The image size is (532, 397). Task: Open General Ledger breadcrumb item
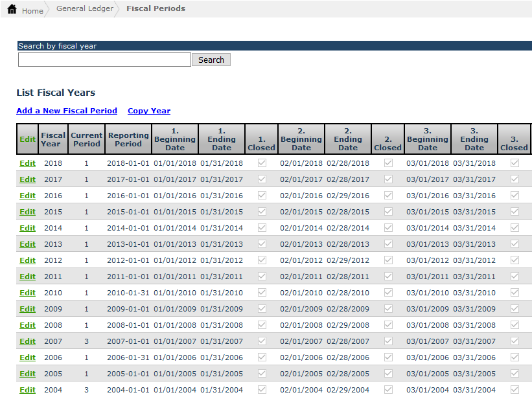coord(84,9)
